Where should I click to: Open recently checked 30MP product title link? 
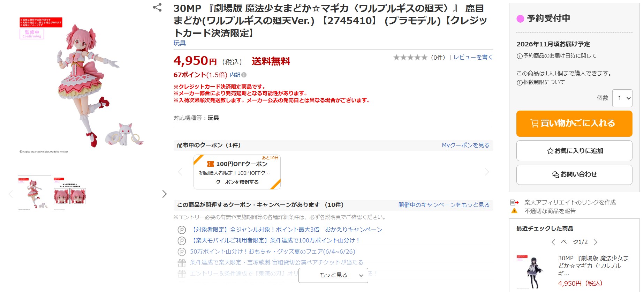point(593,266)
